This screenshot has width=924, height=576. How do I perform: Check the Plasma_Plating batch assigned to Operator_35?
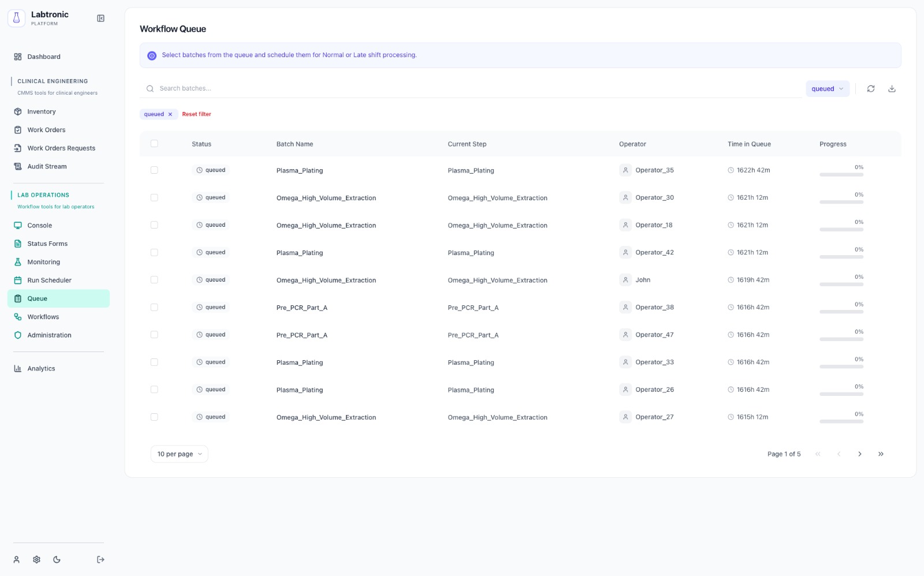154,170
